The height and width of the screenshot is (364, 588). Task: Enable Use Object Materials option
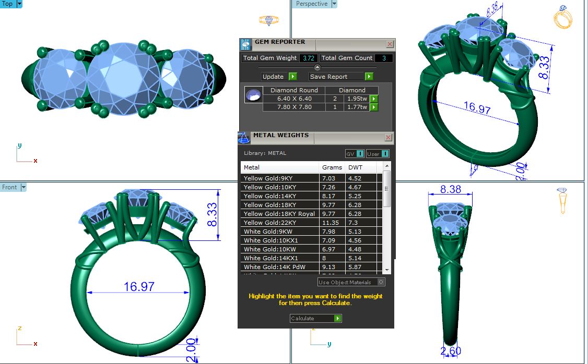[x=381, y=282]
